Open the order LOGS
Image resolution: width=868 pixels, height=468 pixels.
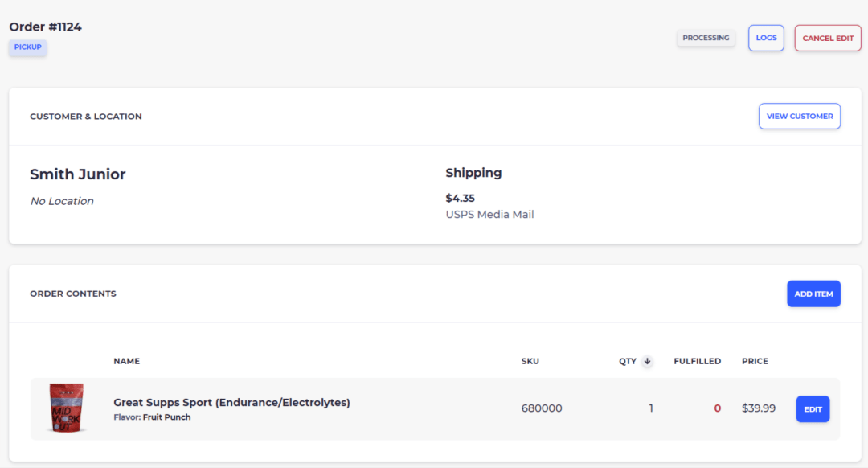coord(766,38)
